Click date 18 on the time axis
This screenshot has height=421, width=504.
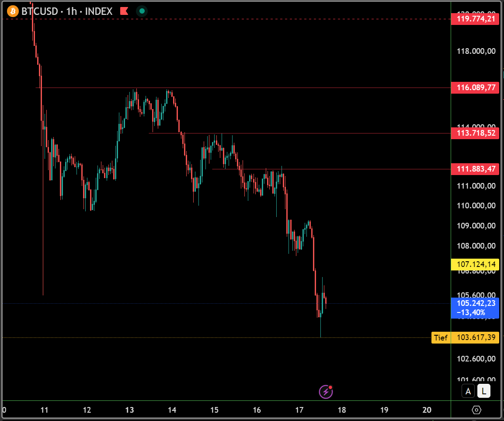click(342, 410)
